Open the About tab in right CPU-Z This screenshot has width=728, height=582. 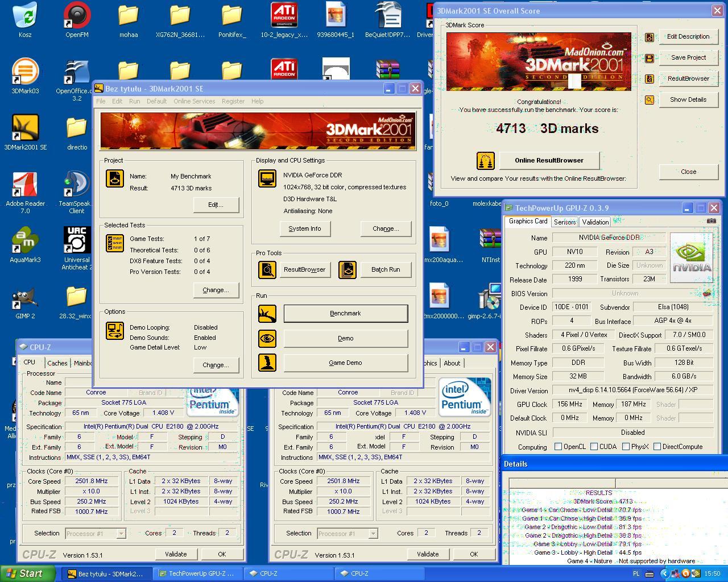(x=452, y=363)
